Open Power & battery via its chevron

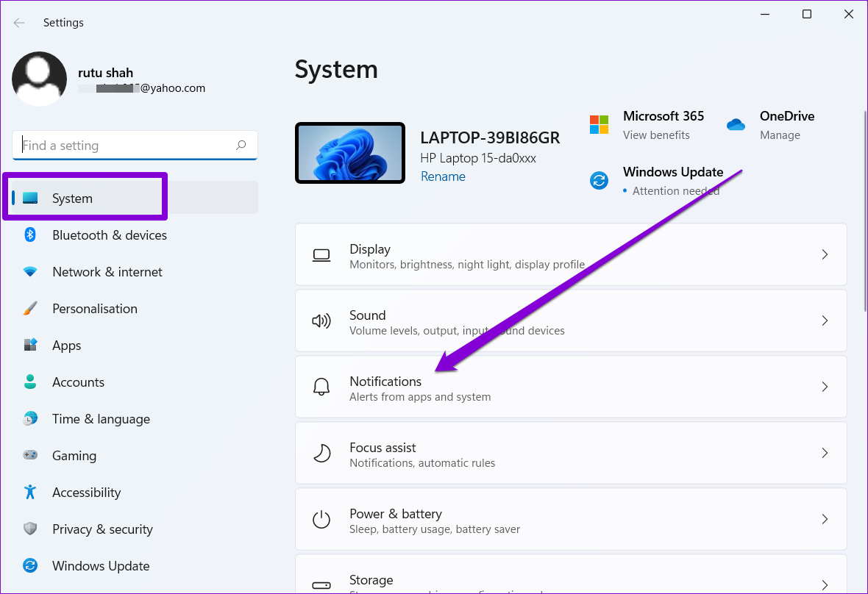825,519
